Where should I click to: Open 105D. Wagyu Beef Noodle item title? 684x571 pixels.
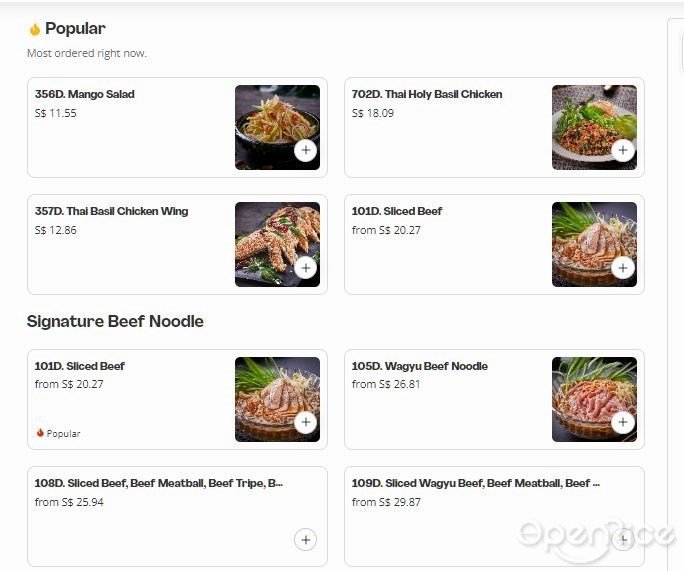pos(420,366)
